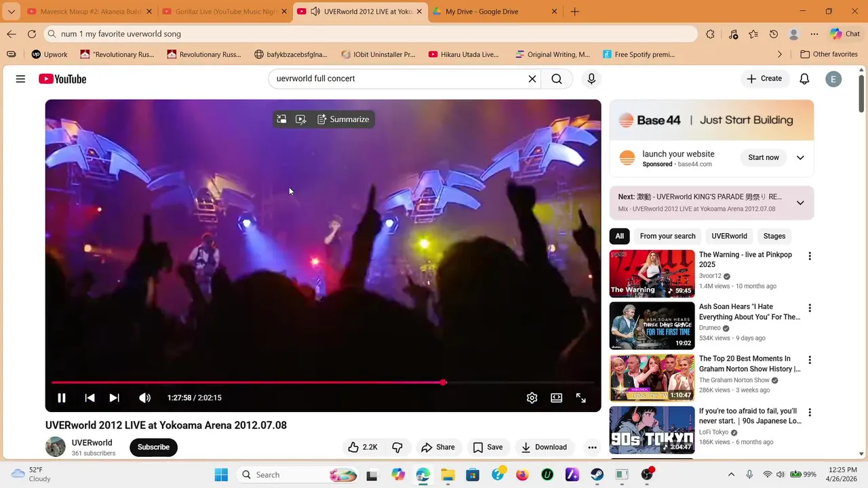Click the Download button under the video

pyautogui.click(x=544, y=447)
